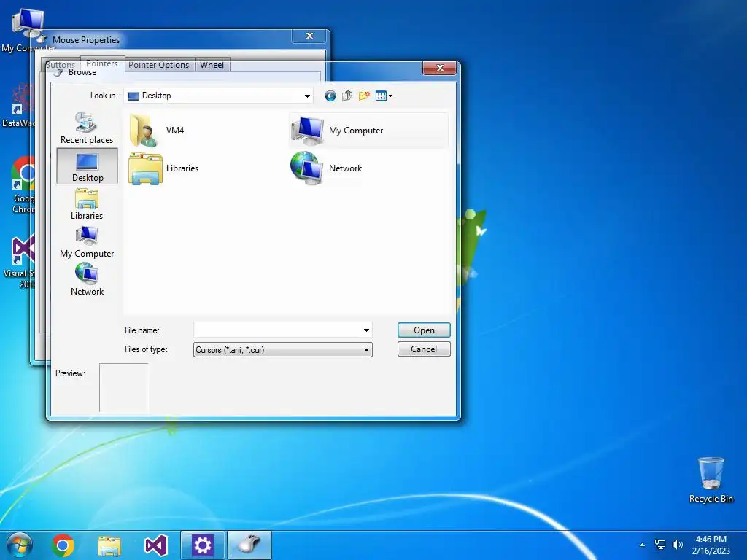Screen dimensions: 747x560
Task: Go up one level folder icon
Action: click(347, 96)
